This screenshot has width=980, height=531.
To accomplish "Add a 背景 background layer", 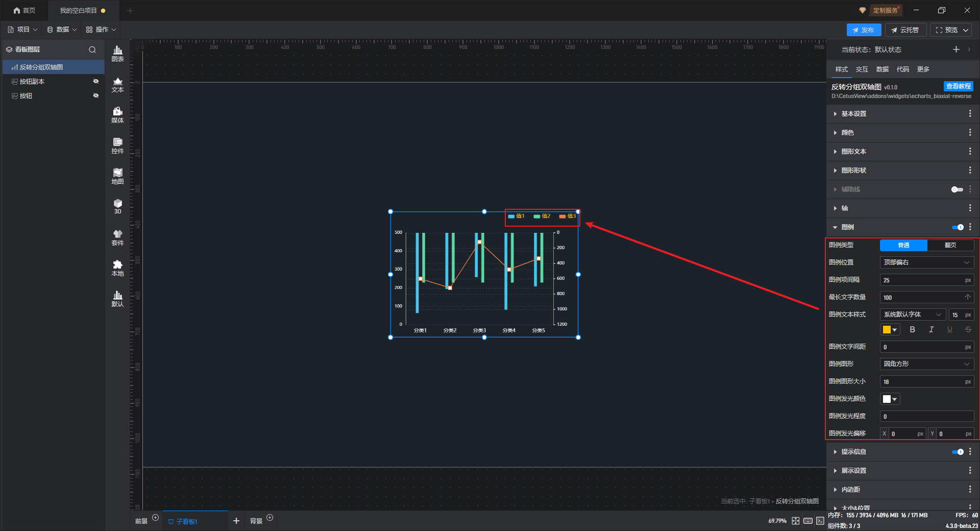I will click(x=270, y=518).
